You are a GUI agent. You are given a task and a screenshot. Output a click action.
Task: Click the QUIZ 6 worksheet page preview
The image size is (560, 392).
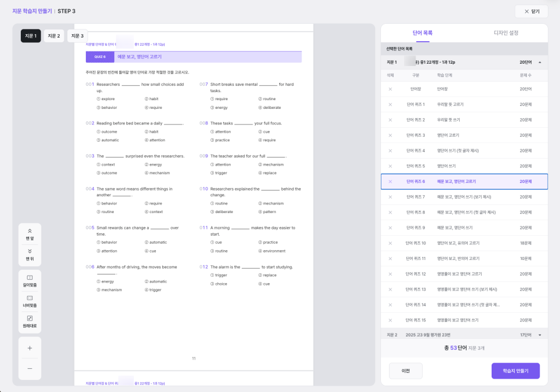(x=194, y=202)
